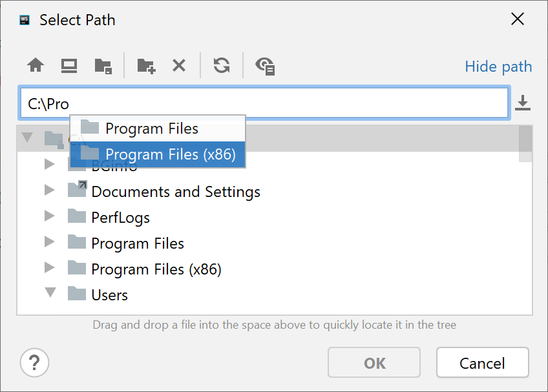Toggle Show Hidden Files eye icon

(265, 65)
